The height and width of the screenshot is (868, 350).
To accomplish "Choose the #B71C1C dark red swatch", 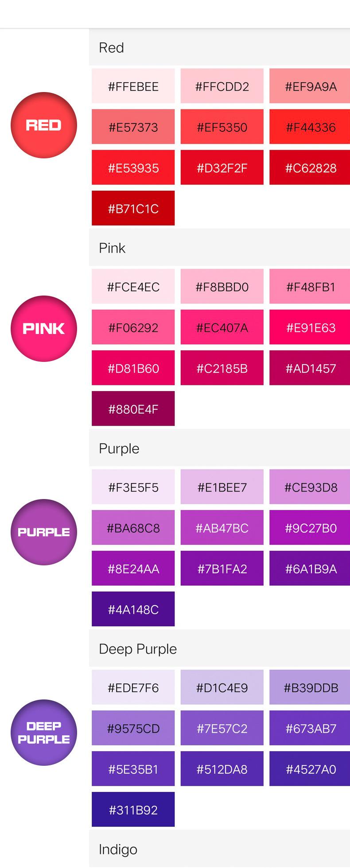I will pos(133,208).
